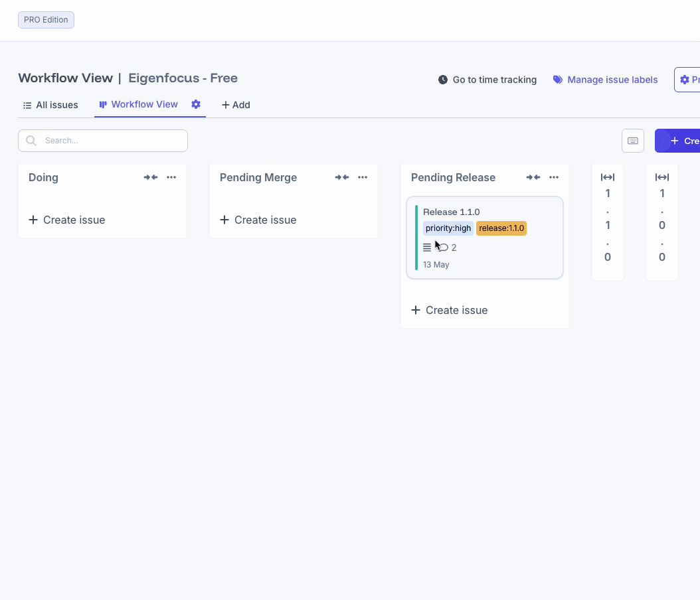Open Pending Release column options menu
This screenshot has width=700, height=600.
click(554, 177)
